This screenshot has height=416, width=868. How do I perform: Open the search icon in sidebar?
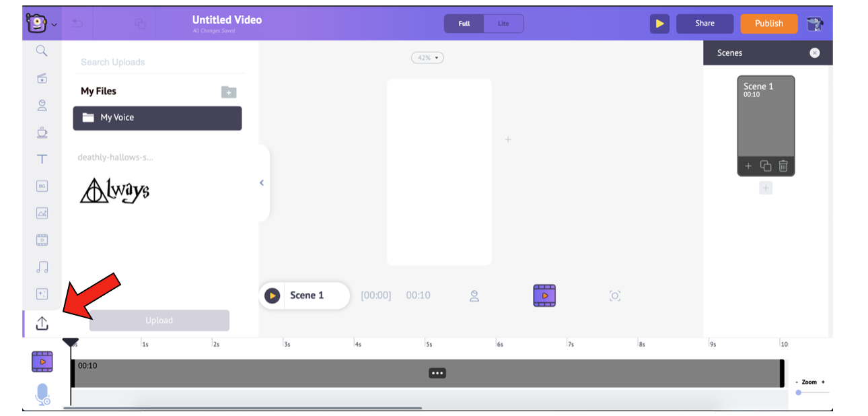point(42,51)
